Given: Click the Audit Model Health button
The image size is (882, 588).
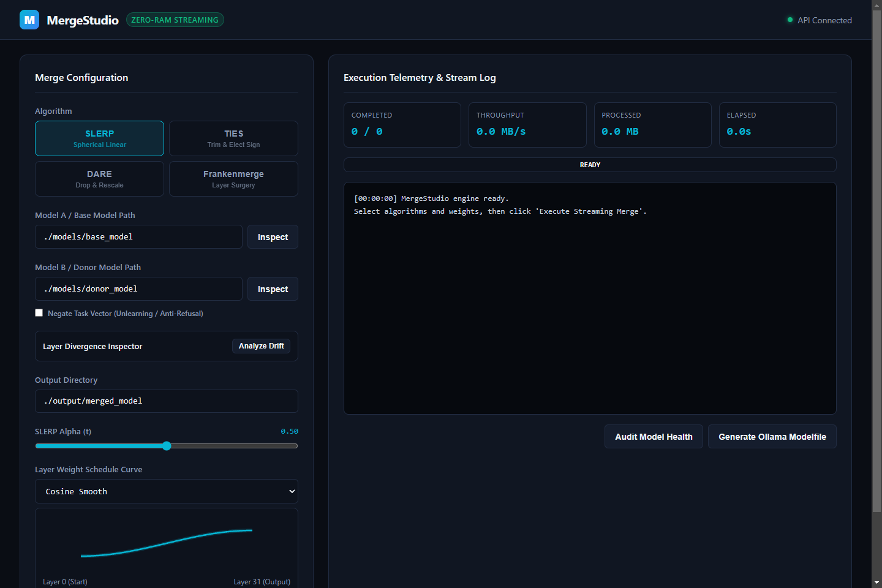Looking at the screenshot, I should tap(654, 437).
